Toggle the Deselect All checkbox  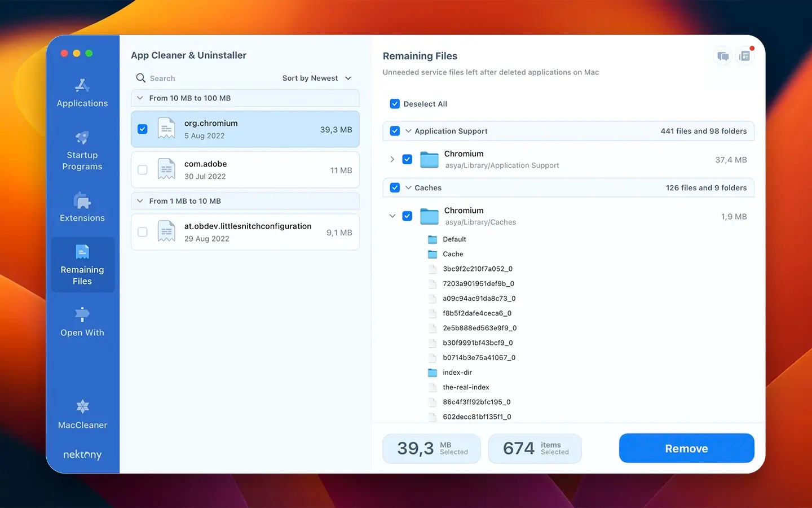click(x=394, y=104)
